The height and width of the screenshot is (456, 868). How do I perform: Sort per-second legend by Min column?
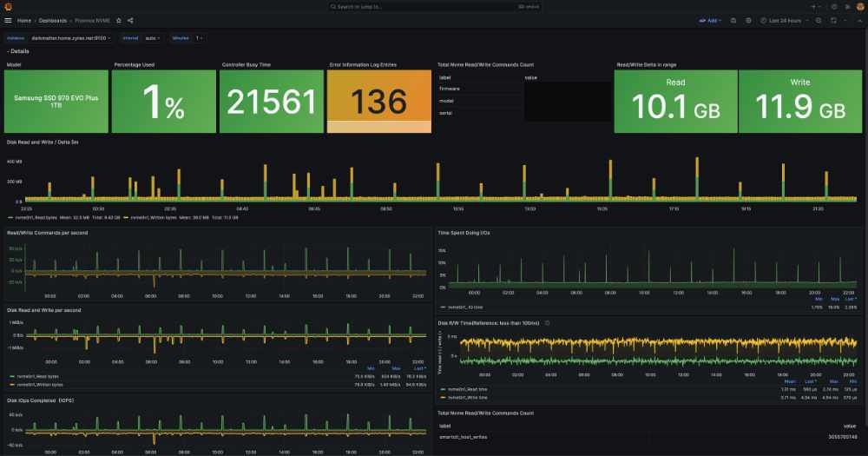coord(371,368)
